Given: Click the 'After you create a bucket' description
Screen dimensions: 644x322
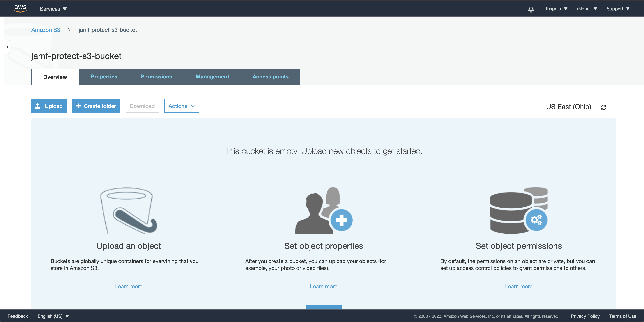Looking at the screenshot, I should (x=316, y=265).
